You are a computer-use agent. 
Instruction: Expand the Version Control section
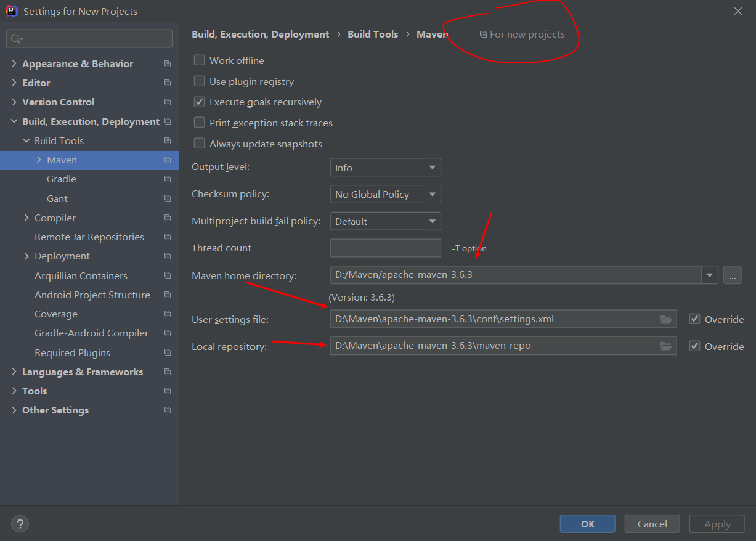(14, 102)
